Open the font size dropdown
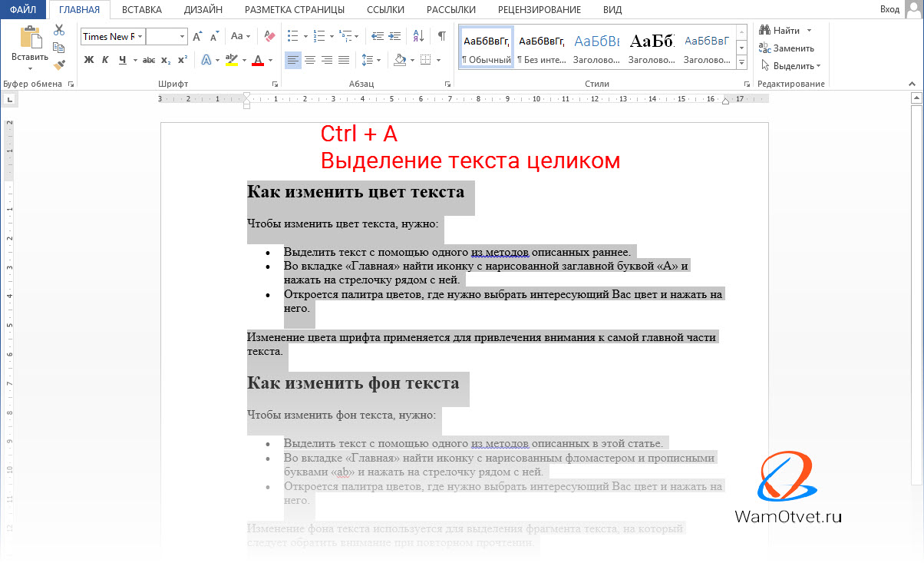924x563 pixels. coord(182,36)
